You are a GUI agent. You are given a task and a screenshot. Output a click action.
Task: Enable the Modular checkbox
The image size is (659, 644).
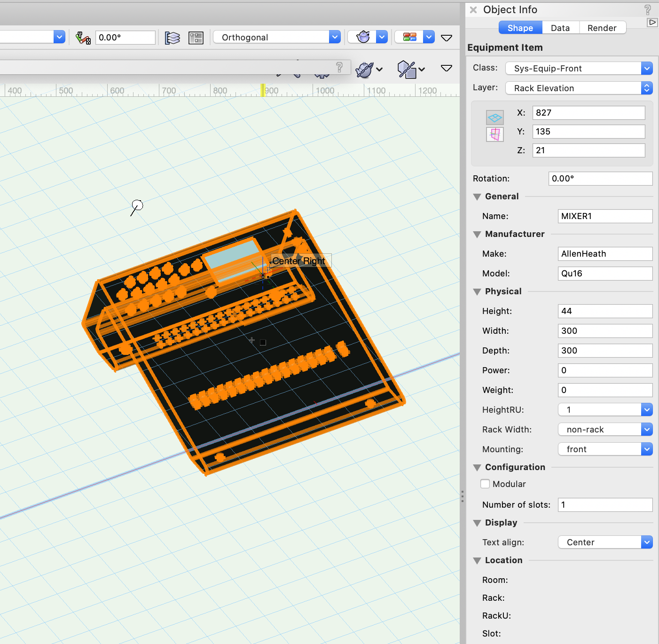tap(486, 484)
